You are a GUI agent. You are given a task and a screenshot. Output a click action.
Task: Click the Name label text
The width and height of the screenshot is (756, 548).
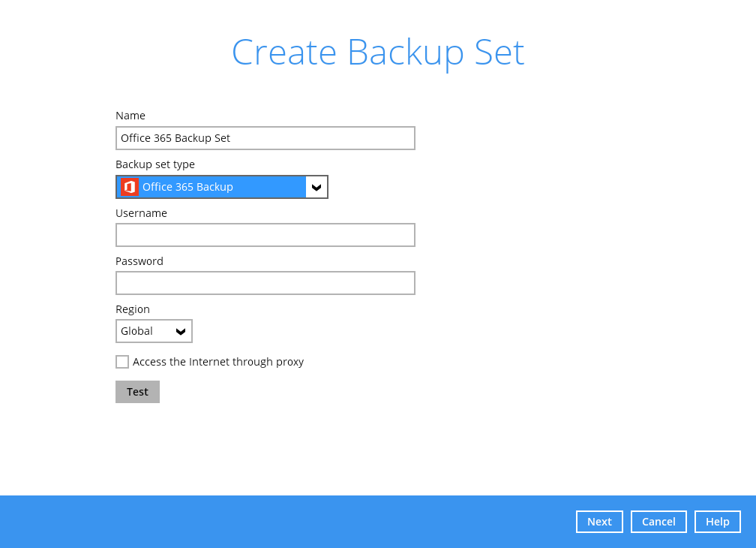click(x=130, y=116)
